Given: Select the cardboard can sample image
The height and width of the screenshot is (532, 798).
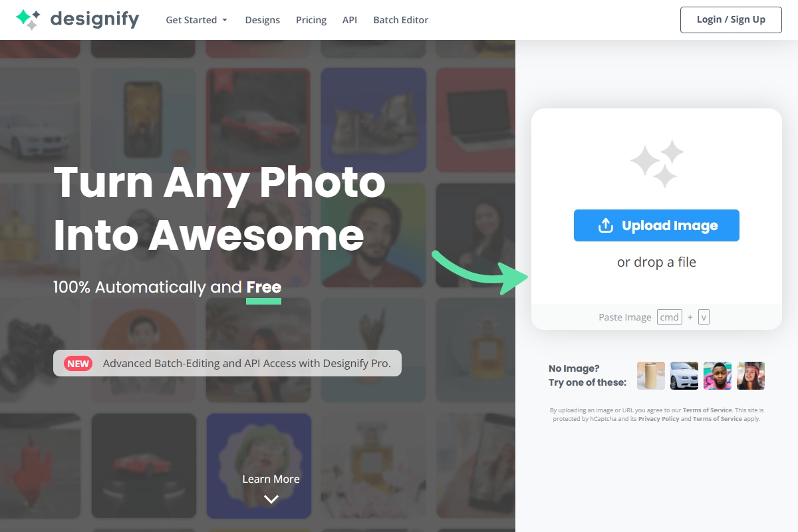Looking at the screenshot, I should (x=651, y=375).
